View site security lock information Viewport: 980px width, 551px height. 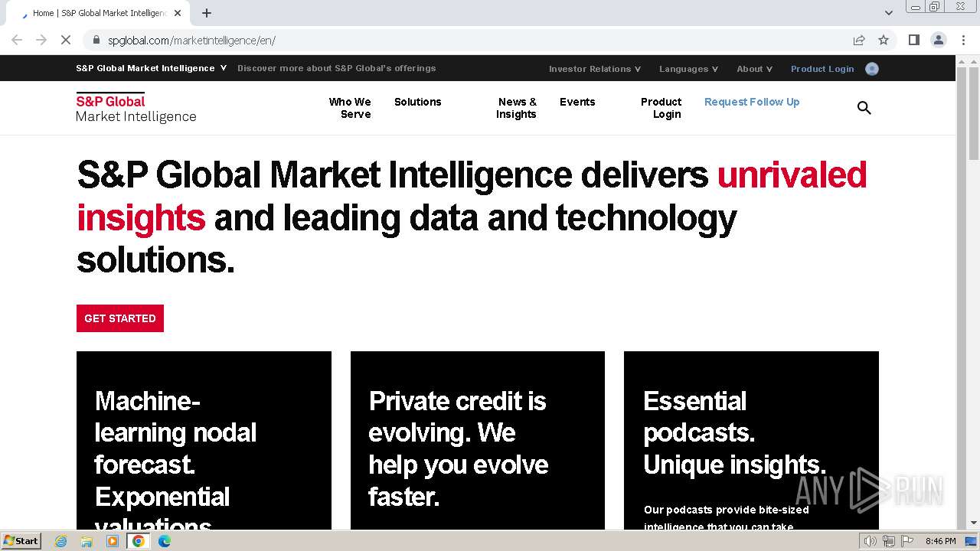click(96, 40)
